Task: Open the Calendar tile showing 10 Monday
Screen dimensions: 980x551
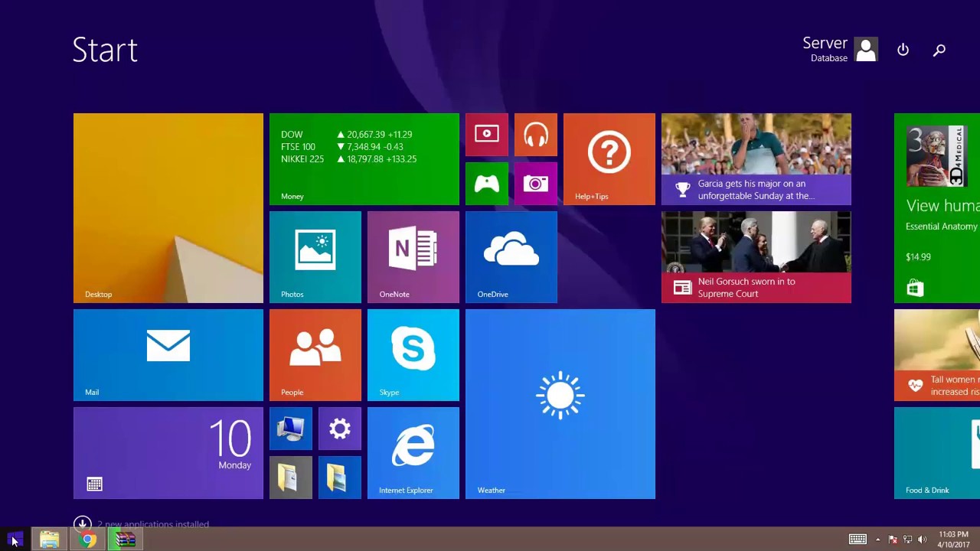Action: [x=168, y=453]
